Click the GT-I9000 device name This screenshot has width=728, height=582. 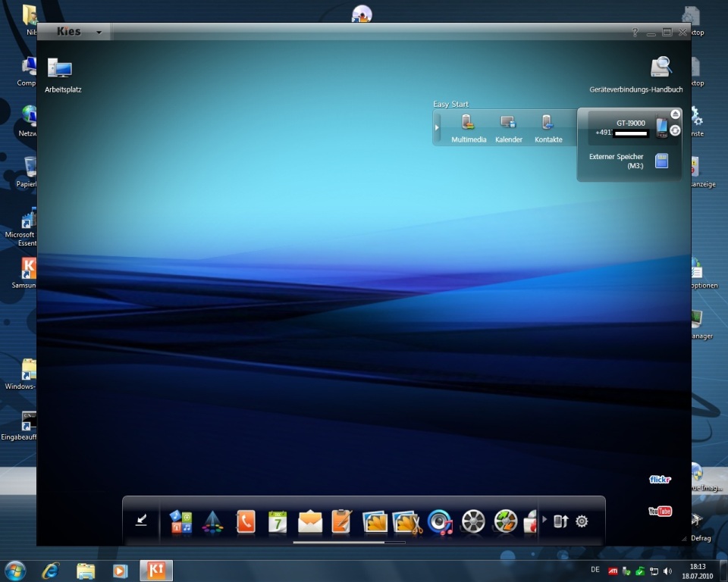630,123
